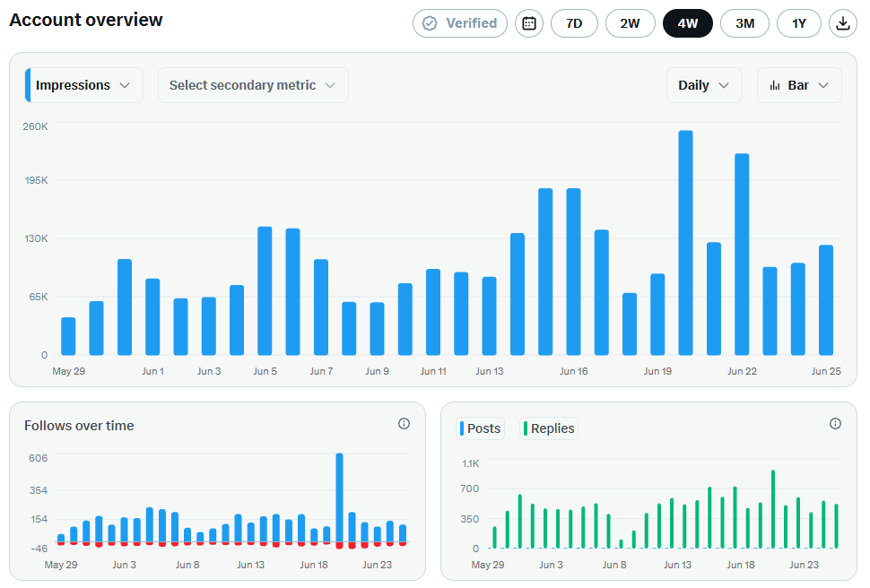870x588 pixels.
Task: Select the 1Y time range
Action: 799,23
